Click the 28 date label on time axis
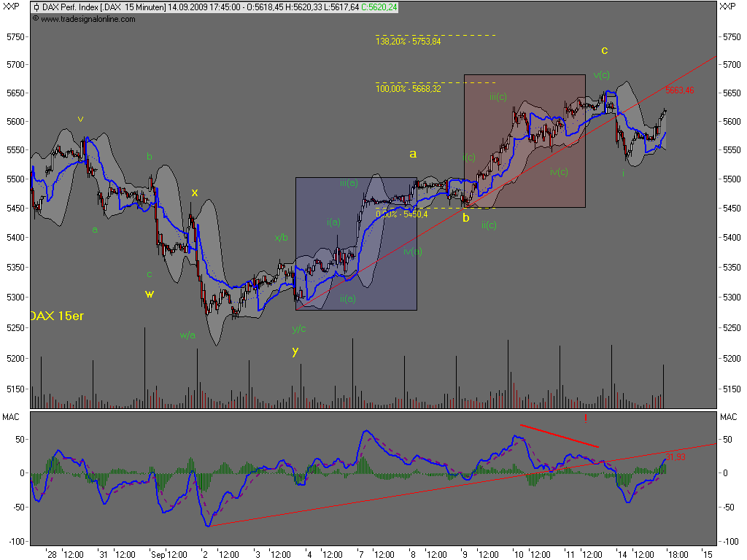 click(52, 554)
